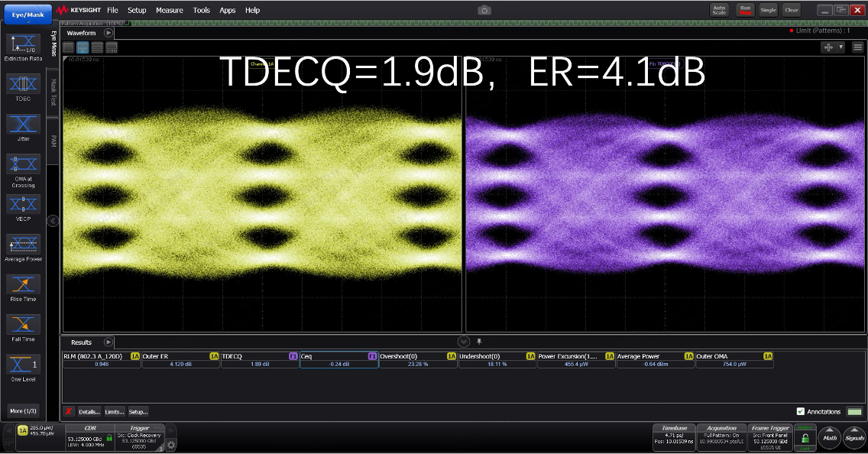This screenshot has width=868, height=454.
Task: Collapse the Results panel chevron
Action: click(x=464, y=341)
